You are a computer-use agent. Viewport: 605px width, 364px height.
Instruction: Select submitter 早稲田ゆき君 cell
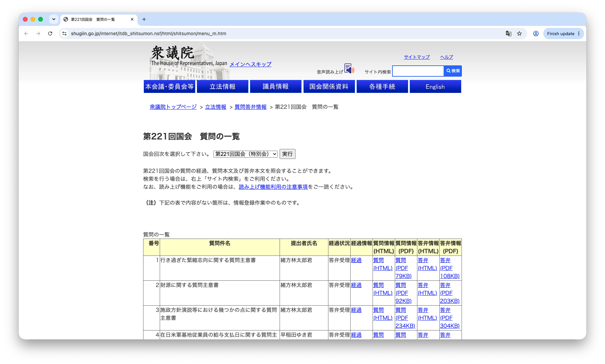(304, 335)
